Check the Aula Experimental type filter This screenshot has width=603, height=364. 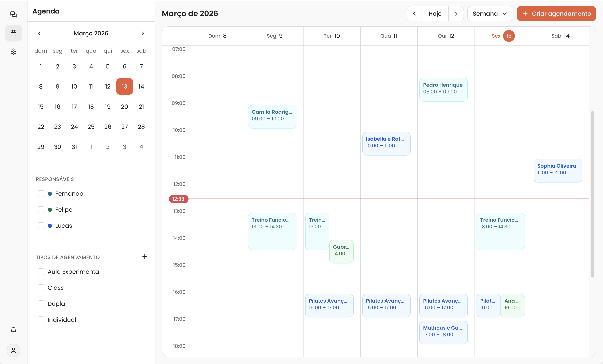pos(41,272)
